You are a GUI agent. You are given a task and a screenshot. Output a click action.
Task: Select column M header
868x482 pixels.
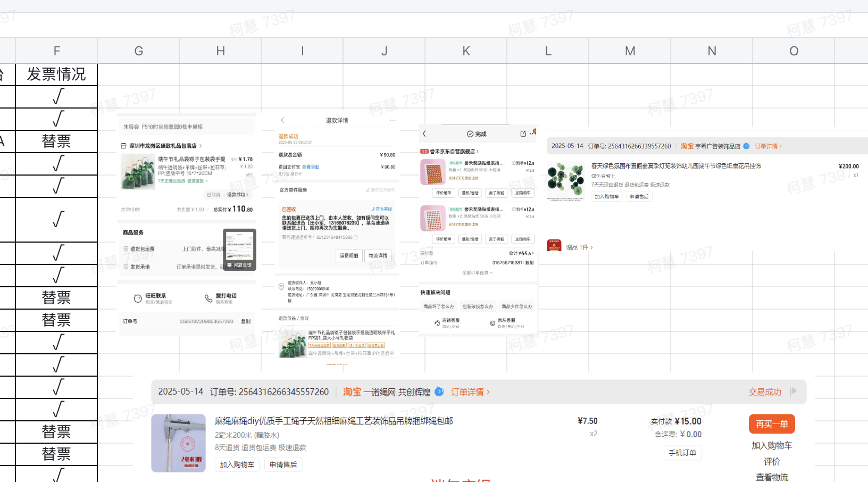[630, 51]
